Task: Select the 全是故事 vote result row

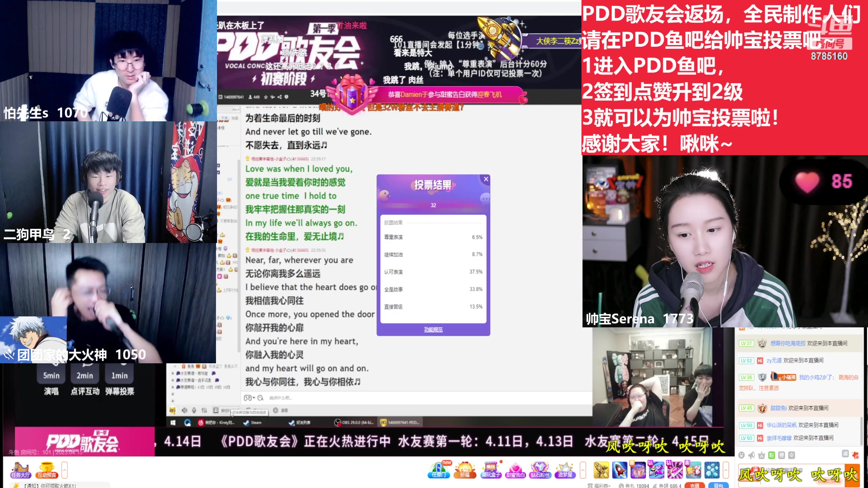Action: click(x=433, y=289)
